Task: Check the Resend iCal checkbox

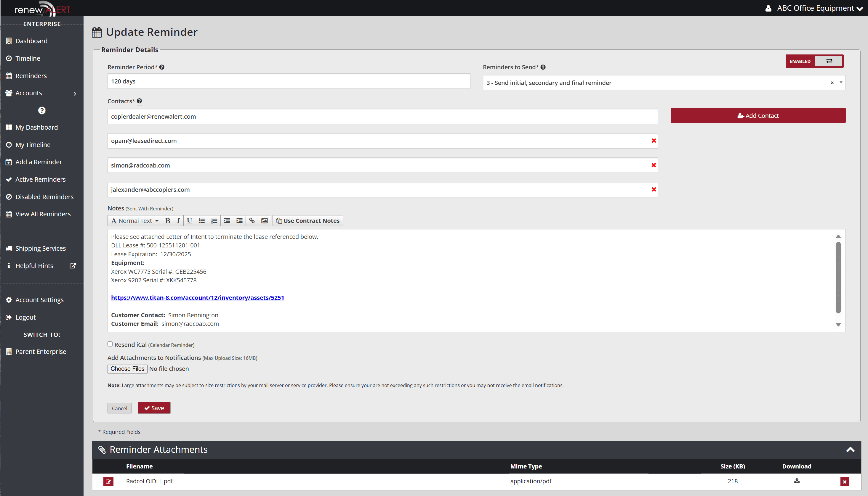Action: tap(110, 344)
